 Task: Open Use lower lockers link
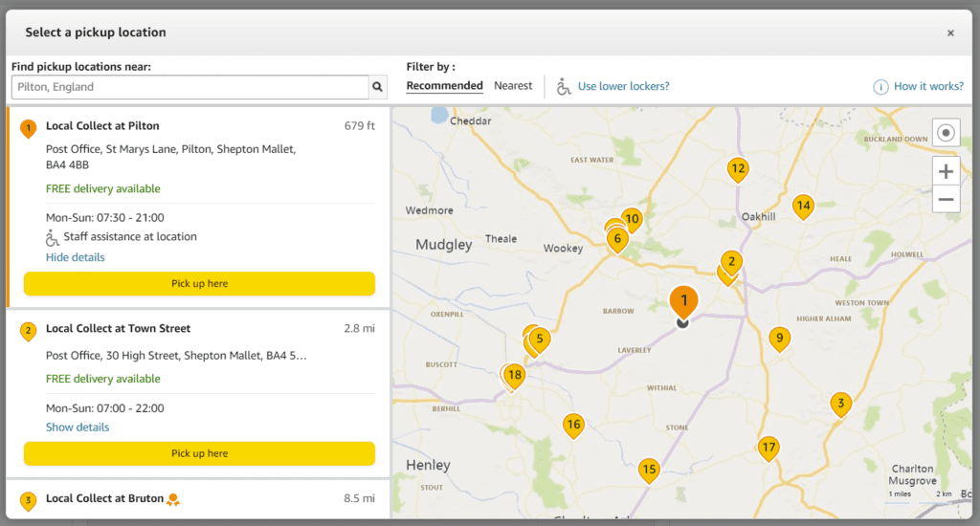(x=623, y=86)
